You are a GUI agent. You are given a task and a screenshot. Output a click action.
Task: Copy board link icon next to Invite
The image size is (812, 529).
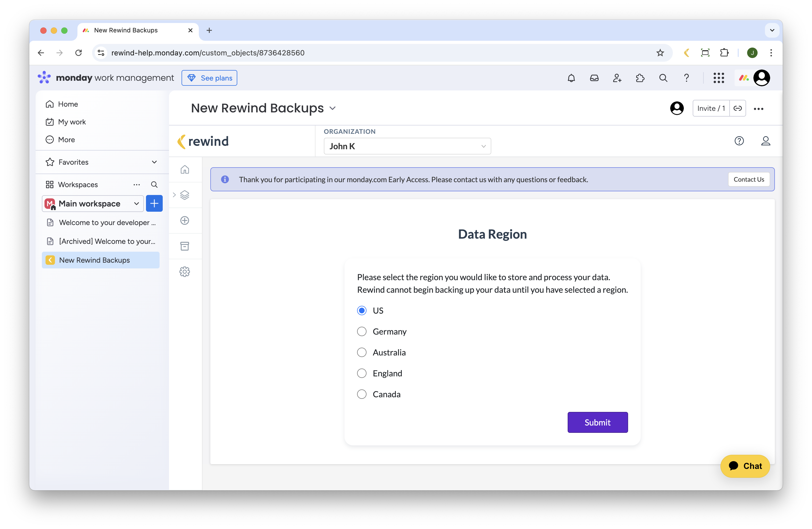738,108
